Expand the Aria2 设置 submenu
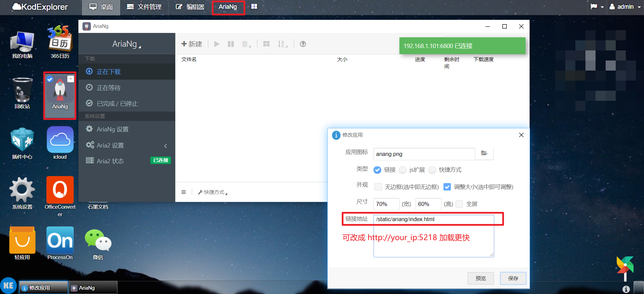This screenshot has height=294, width=644. click(x=166, y=146)
